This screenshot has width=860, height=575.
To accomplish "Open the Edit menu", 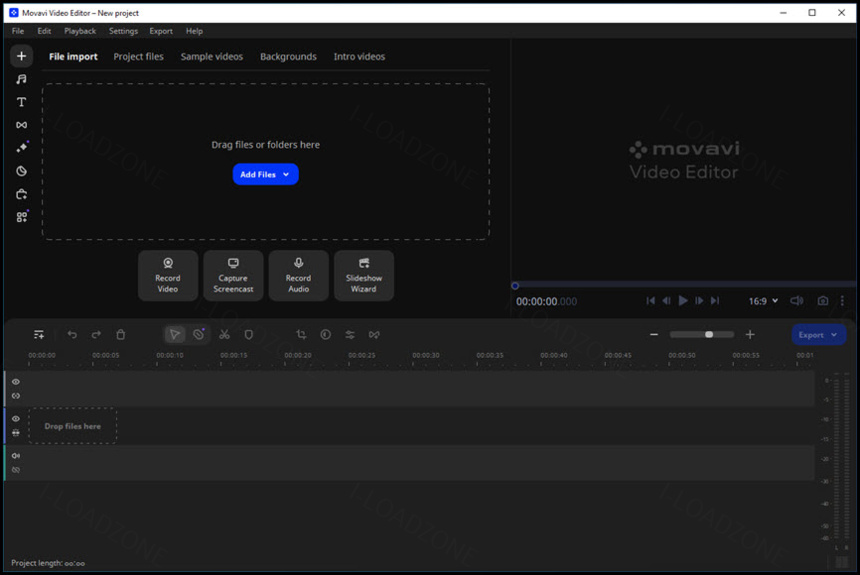I will 44,31.
